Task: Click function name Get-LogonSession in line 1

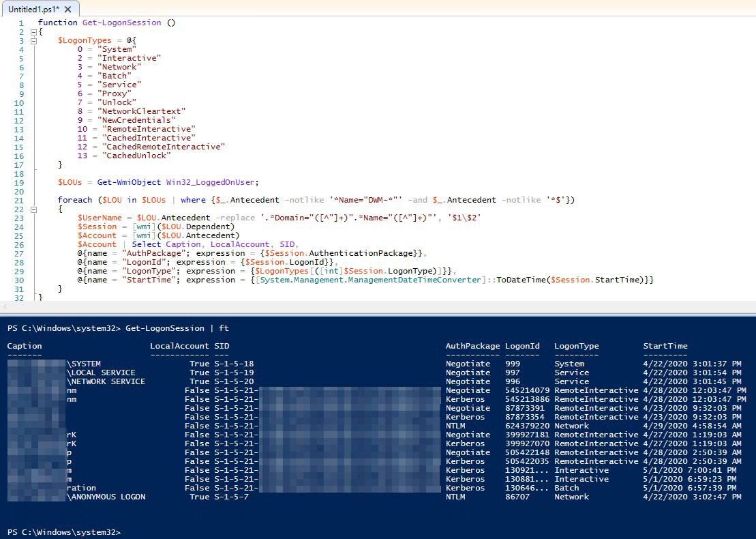Action: pyautogui.click(x=121, y=23)
